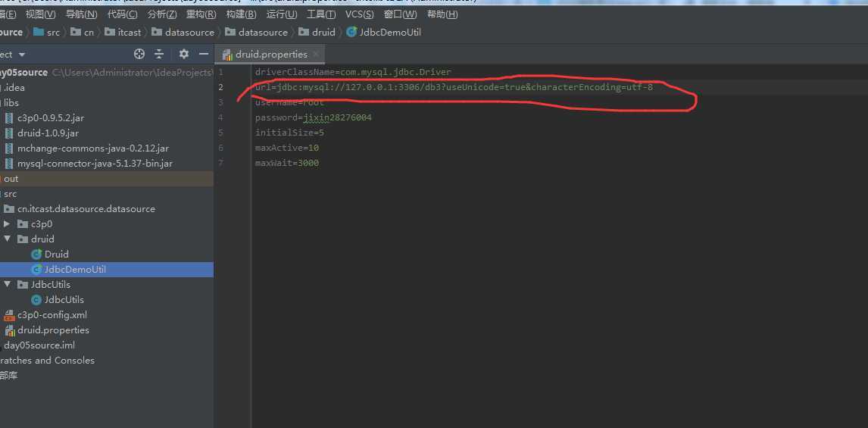Click the properties icon on editor tab

point(227,55)
